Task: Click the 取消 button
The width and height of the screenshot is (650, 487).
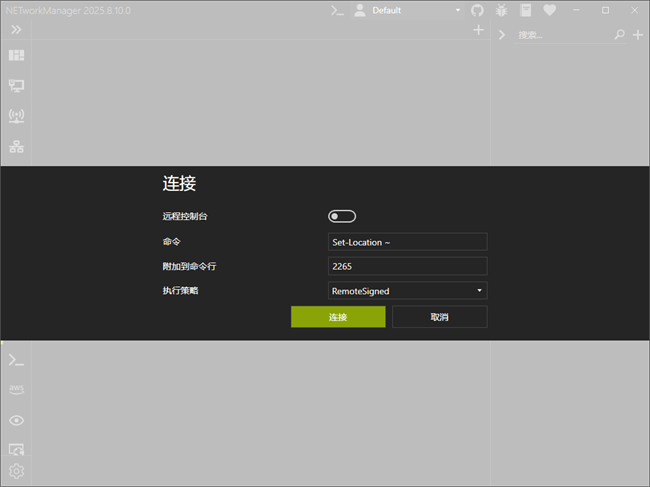Action: click(x=439, y=317)
